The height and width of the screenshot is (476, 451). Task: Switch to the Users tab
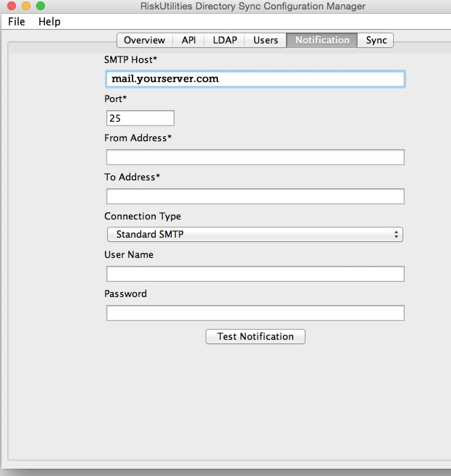click(x=266, y=40)
